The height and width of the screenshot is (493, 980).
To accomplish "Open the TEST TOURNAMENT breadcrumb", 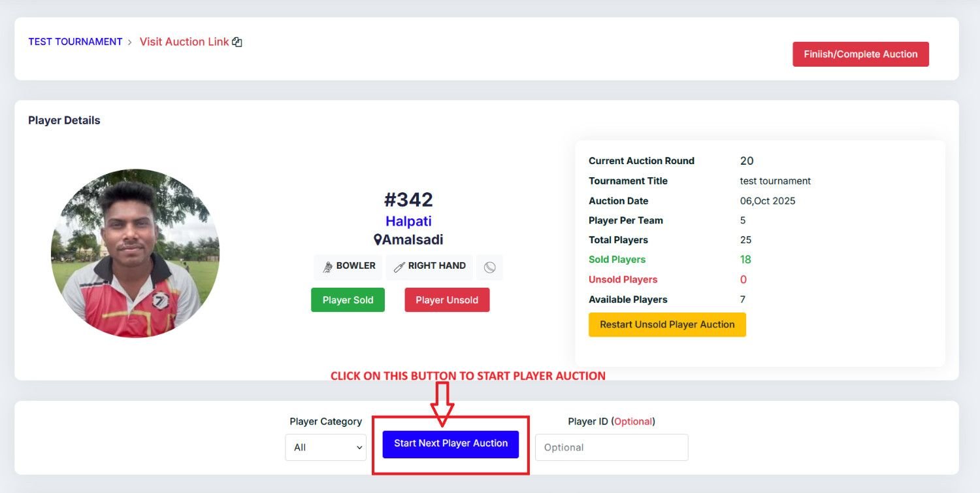I will point(75,42).
